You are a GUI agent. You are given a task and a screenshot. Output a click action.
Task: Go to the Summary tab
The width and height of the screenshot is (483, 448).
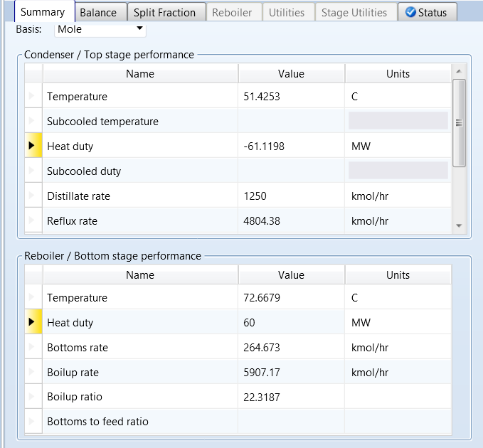tap(43, 12)
